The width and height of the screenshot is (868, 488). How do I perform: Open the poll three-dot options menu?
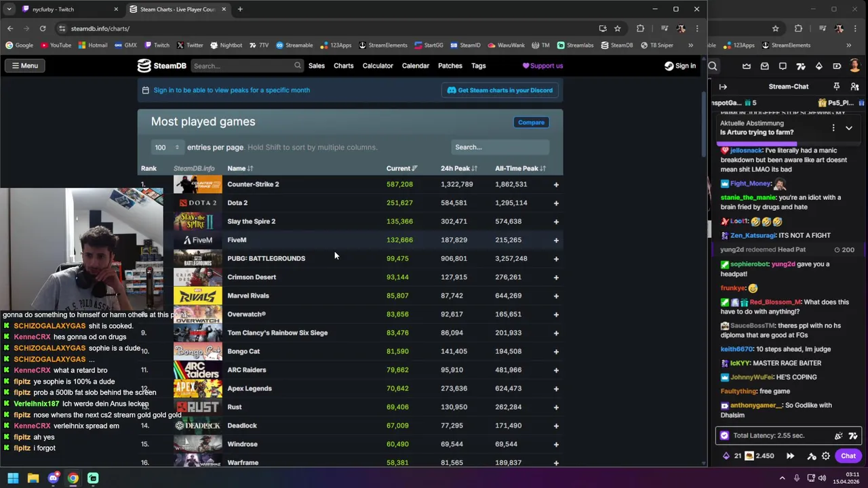pyautogui.click(x=833, y=127)
